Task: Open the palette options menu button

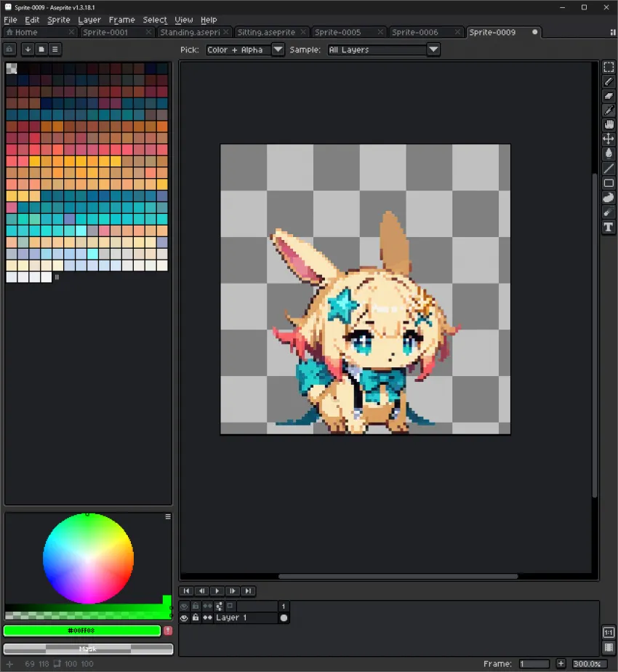Action: click(x=55, y=49)
